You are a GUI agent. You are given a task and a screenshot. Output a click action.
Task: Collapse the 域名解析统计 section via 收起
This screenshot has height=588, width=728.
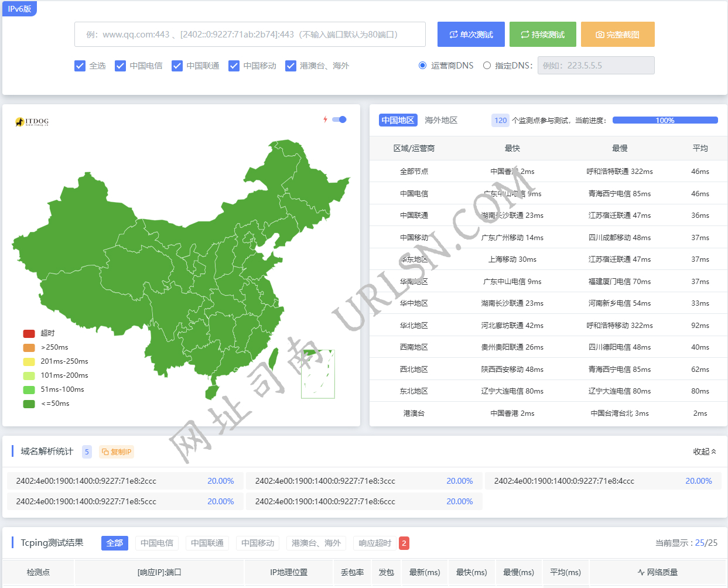coord(705,452)
